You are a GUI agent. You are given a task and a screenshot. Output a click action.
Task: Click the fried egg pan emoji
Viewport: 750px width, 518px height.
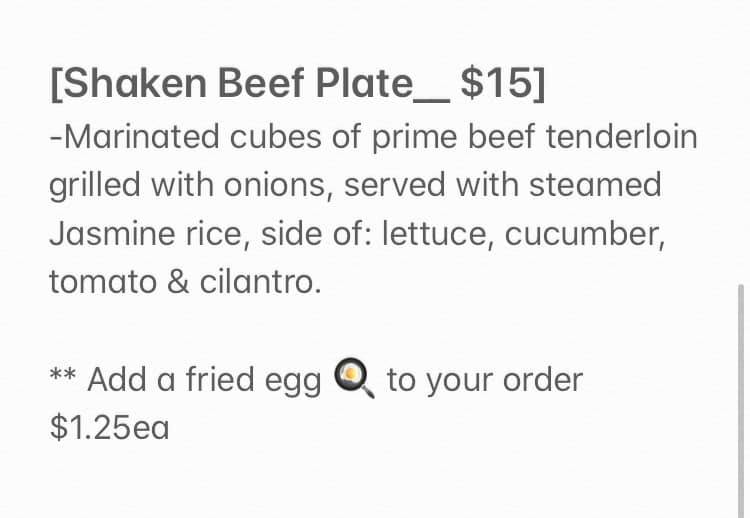click(x=354, y=379)
